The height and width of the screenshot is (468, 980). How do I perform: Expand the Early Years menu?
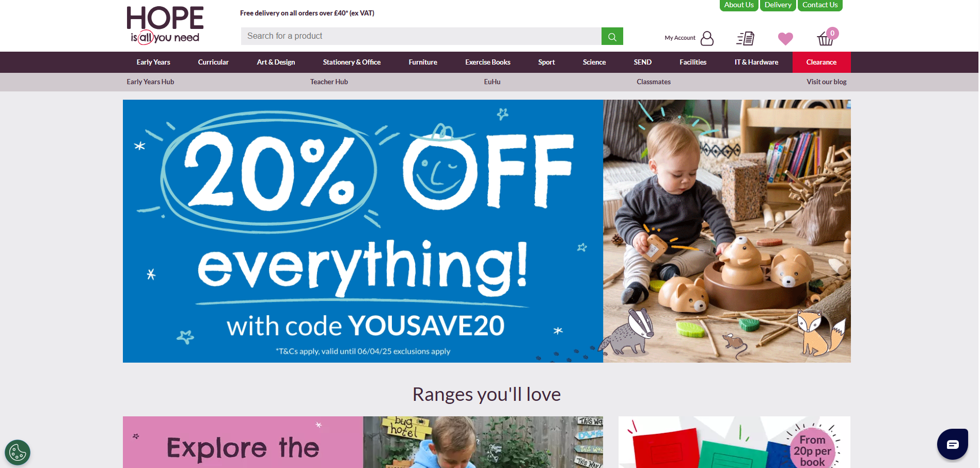click(153, 62)
